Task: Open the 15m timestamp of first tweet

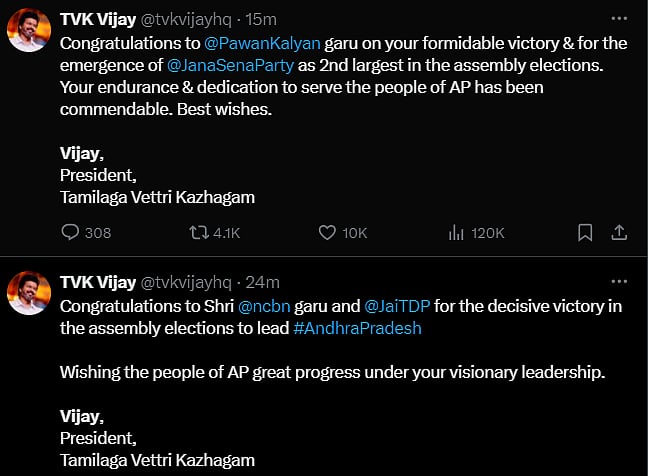Action: pyautogui.click(x=261, y=20)
